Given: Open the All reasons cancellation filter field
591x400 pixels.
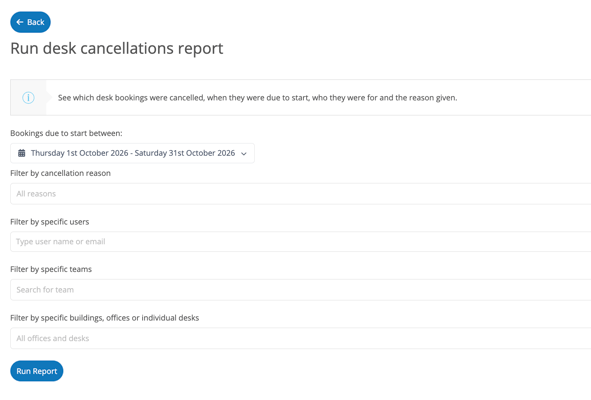Looking at the screenshot, I should coord(300,194).
